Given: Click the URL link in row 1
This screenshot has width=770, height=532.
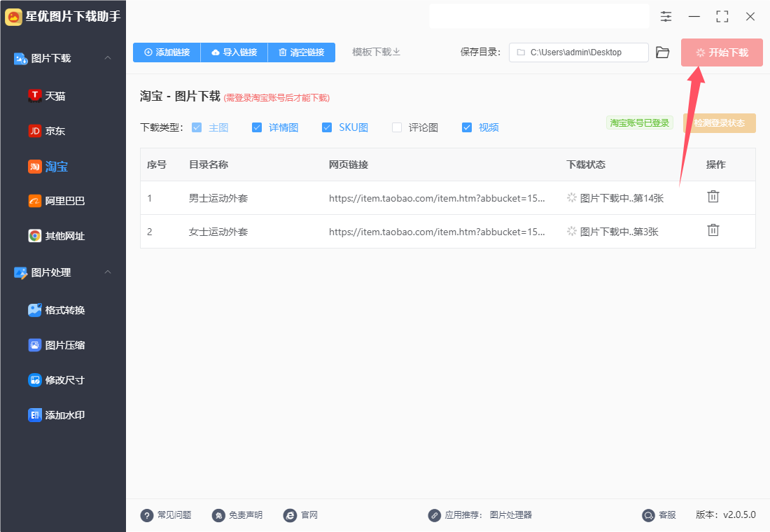Looking at the screenshot, I should (x=437, y=198).
